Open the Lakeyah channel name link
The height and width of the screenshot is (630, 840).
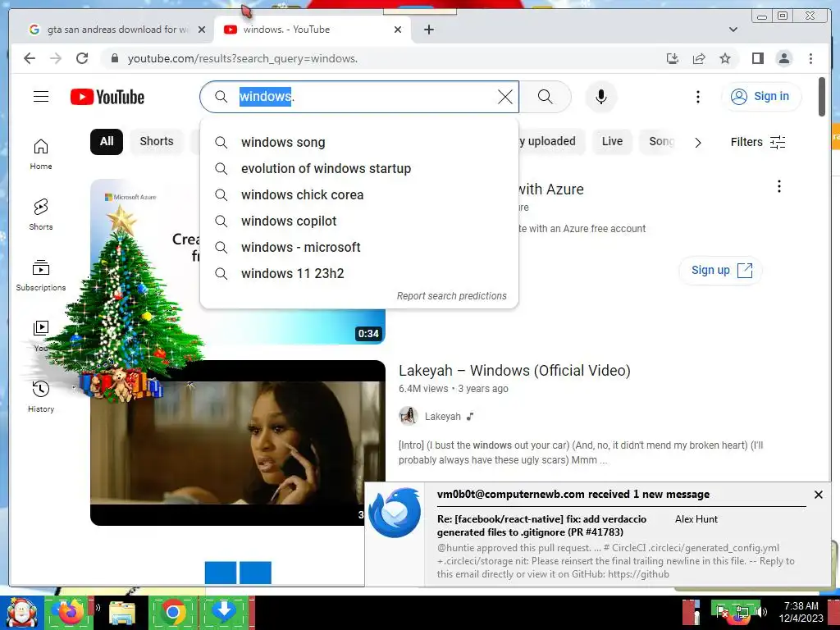click(442, 416)
